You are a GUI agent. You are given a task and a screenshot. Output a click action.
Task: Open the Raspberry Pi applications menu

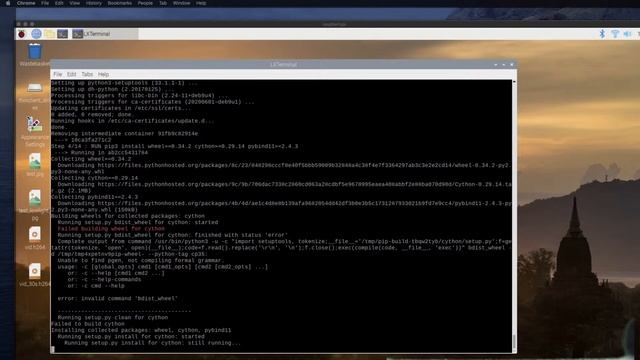point(22,34)
